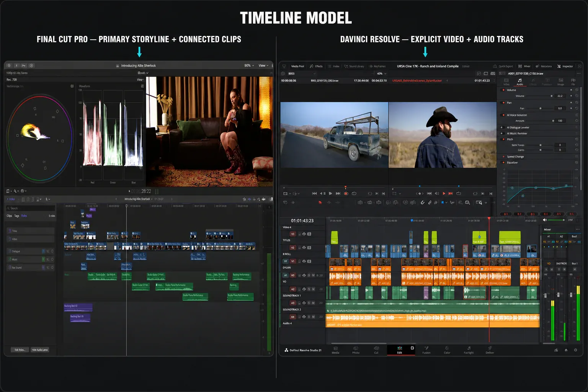Screen dimensions: 588x392
Task: Switch to the Cut page in Resolve
Action: point(376,350)
